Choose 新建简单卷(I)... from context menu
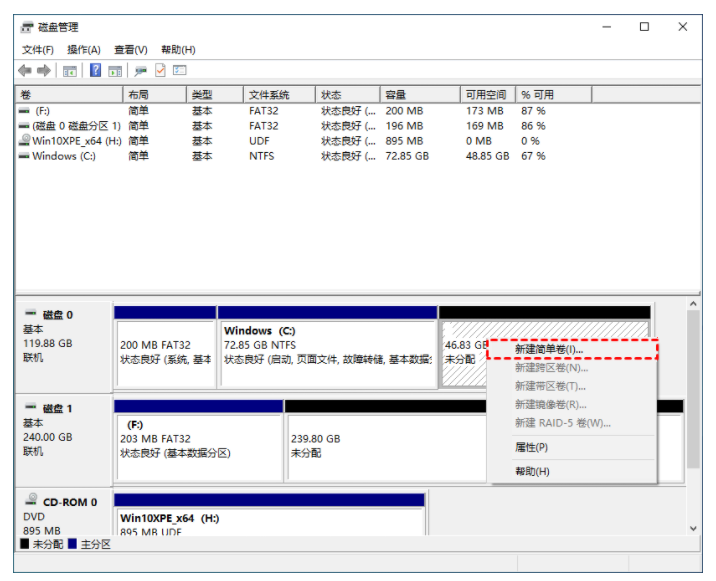The image size is (716, 581). tap(549, 350)
